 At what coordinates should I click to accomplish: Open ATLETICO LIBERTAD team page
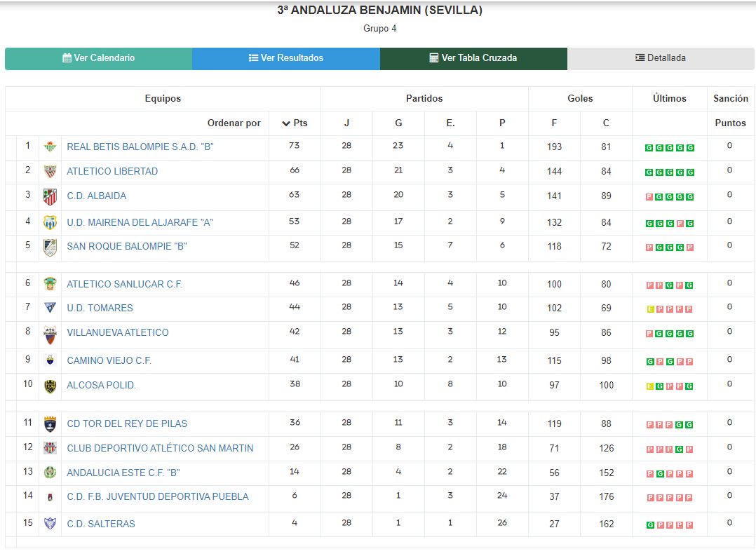click(112, 171)
